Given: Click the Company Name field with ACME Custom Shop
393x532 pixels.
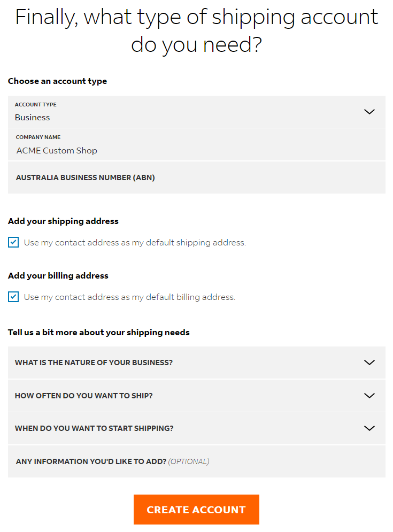Looking at the screenshot, I should point(196,145).
